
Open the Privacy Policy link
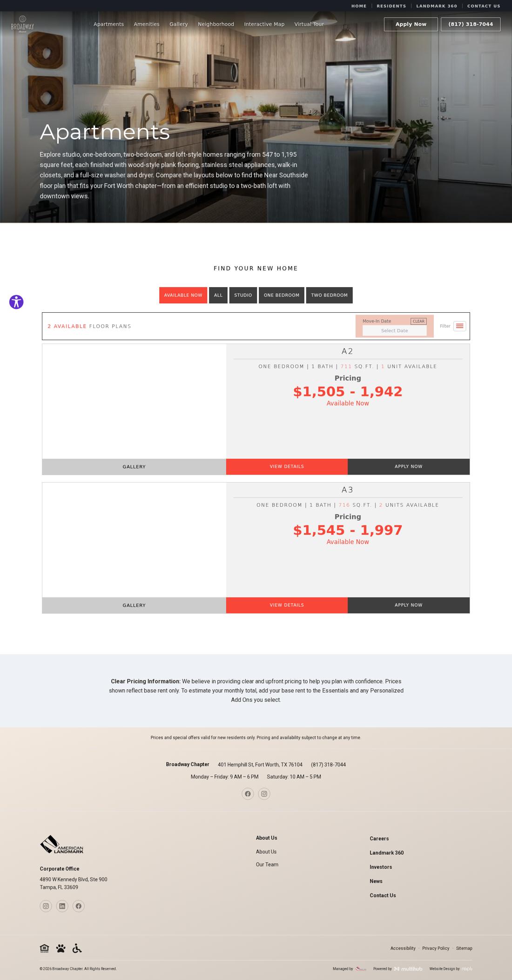point(436,948)
